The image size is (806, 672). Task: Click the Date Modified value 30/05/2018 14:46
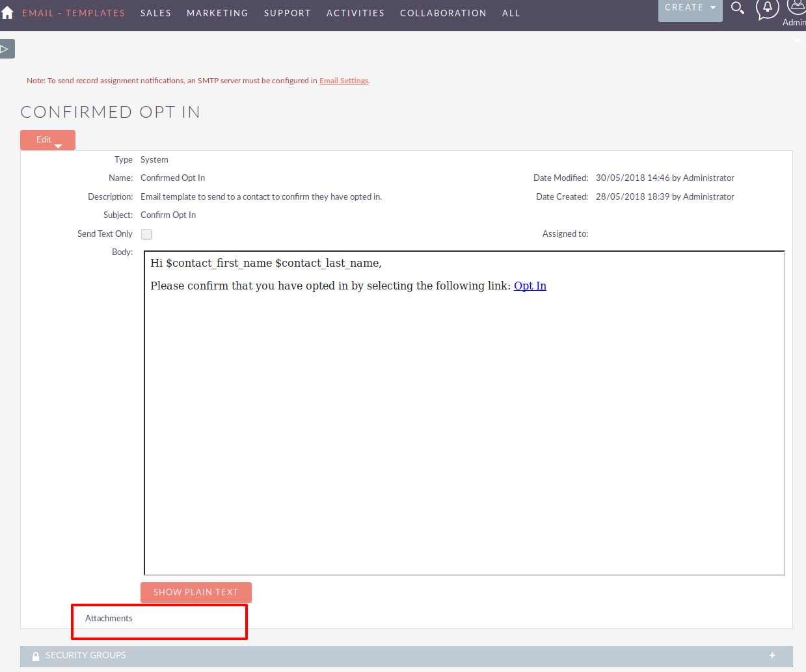[x=665, y=178]
